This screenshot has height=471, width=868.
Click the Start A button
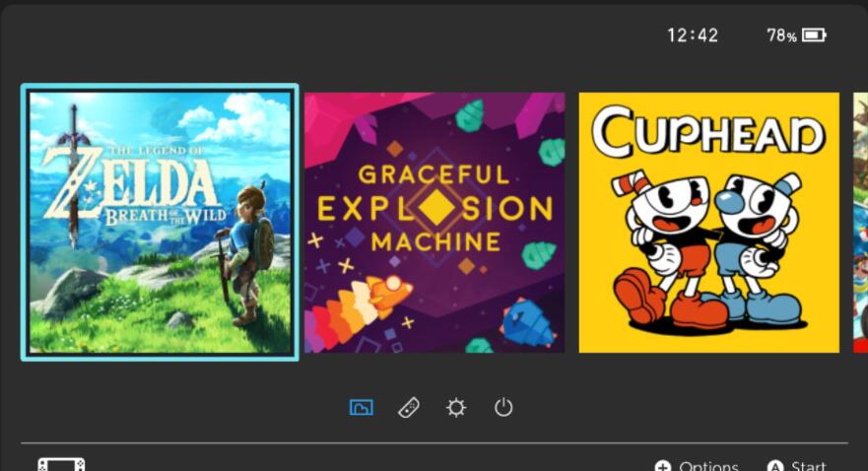(x=797, y=466)
